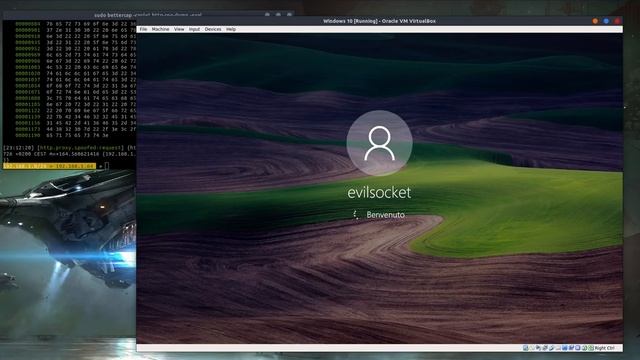Click the orange minimize button of VirtualBox window
This screenshot has height=360, width=640.
pyautogui.click(x=595, y=21)
